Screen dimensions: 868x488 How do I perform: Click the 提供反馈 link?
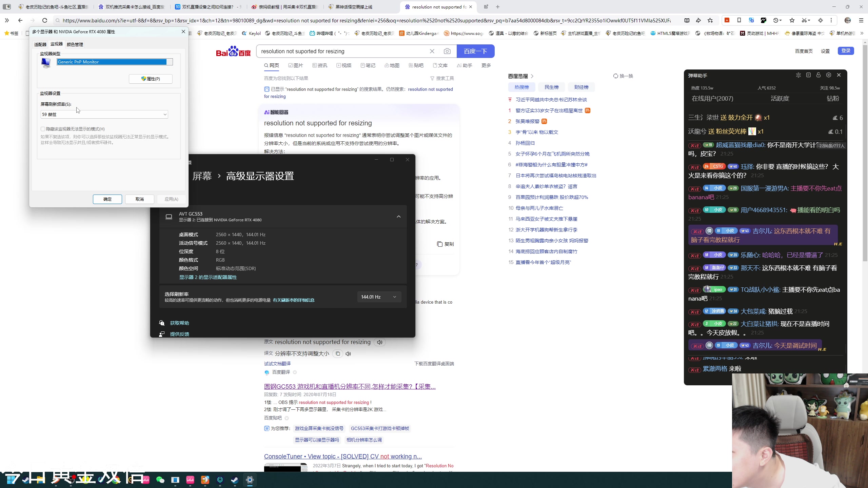click(179, 334)
